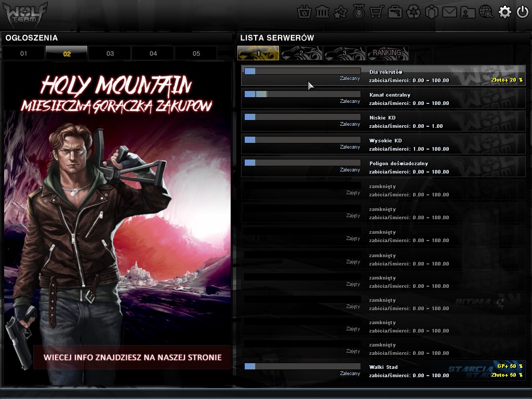Click the LISTA SERWERÓW heading
The image size is (532, 399).
pyautogui.click(x=277, y=37)
